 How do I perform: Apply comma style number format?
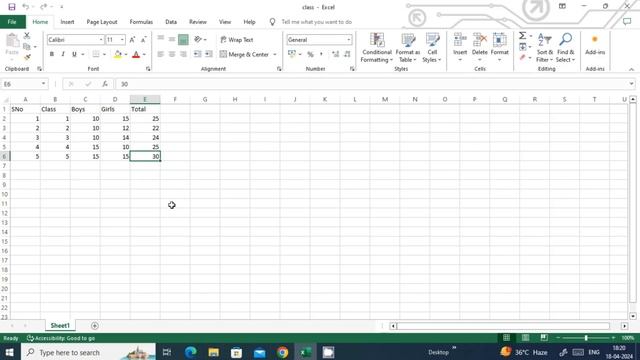[322, 54]
